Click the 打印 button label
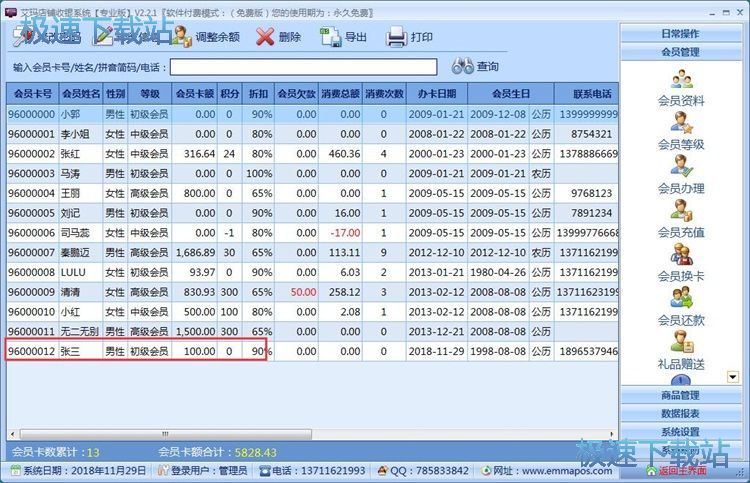 click(421, 37)
